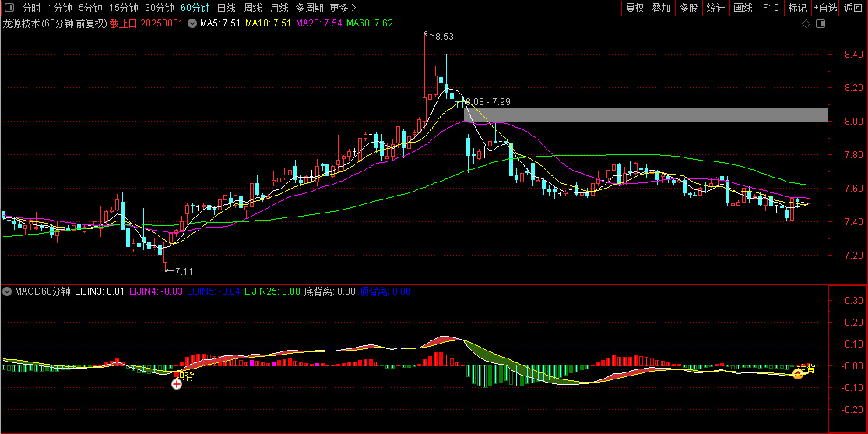Open the F10 company info

click(771, 8)
